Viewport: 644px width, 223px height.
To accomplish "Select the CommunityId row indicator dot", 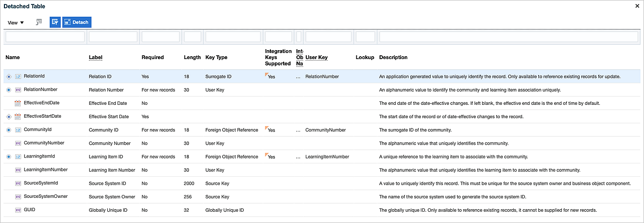I will pyautogui.click(x=9, y=130).
